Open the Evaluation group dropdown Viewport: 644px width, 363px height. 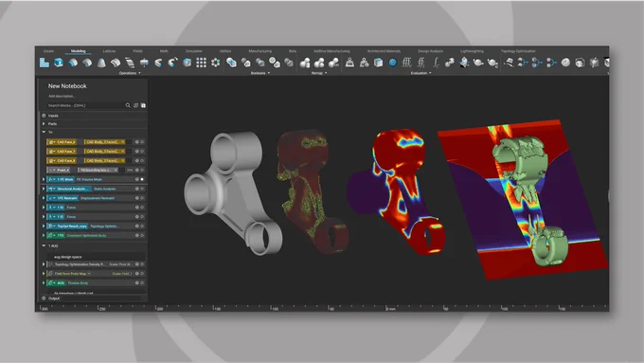pos(421,73)
